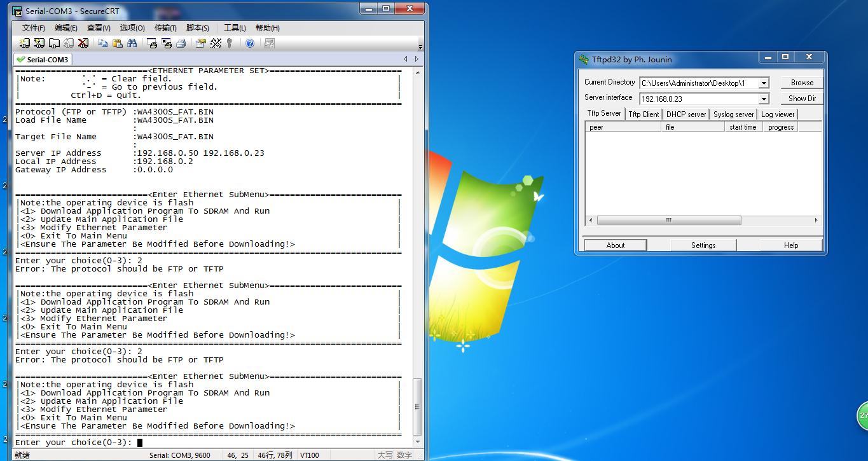Expand the Server interface dropdown
868x461 pixels.
tap(764, 99)
